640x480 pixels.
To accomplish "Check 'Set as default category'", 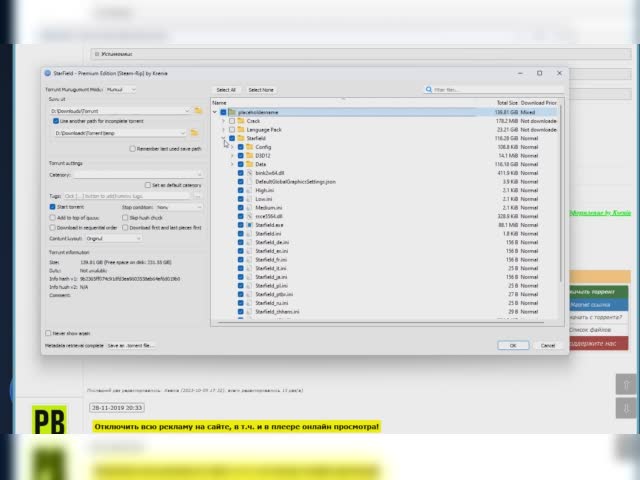I will point(148,185).
